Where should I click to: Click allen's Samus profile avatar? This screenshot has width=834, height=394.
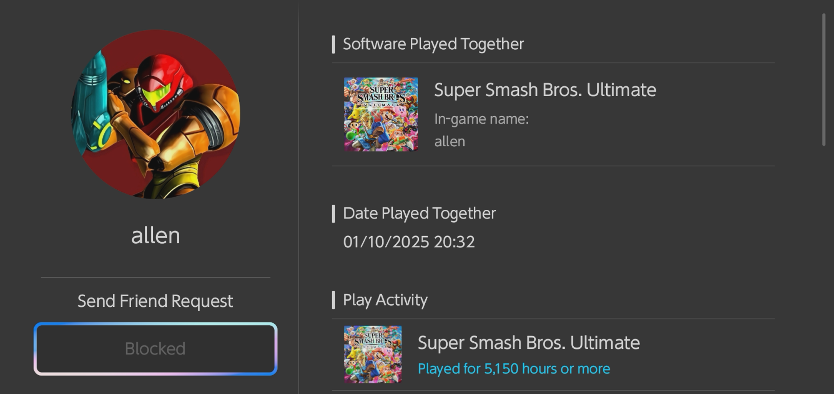coord(155,114)
